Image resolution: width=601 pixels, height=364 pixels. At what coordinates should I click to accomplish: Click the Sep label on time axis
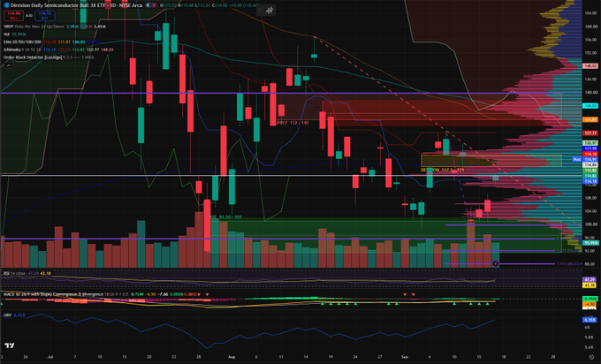405,357
